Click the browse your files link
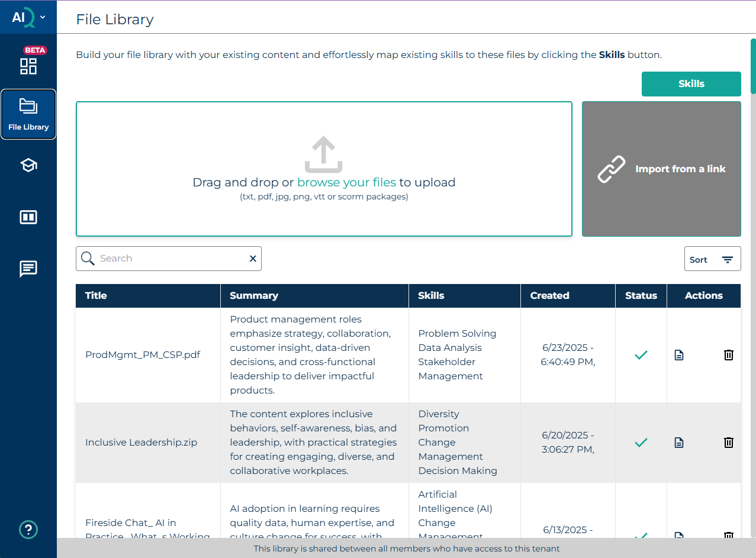The width and height of the screenshot is (756, 558). point(346,182)
